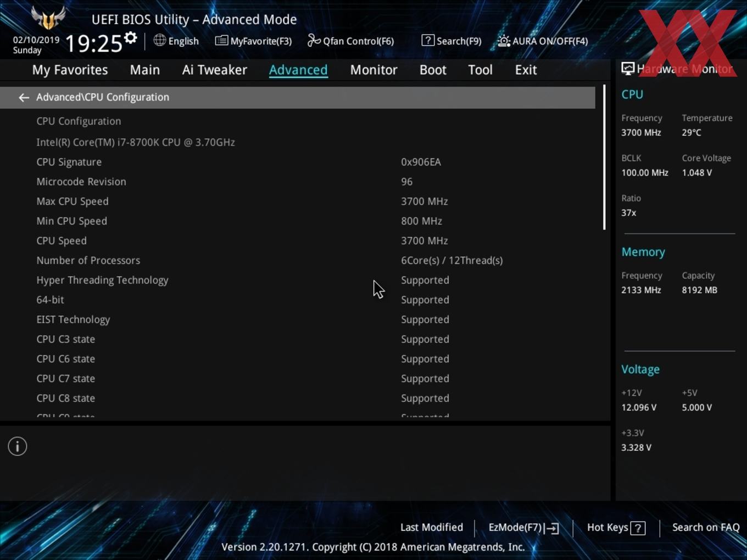Click the globe language icon
Image resolution: width=747 pixels, height=560 pixels.
(x=159, y=40)
